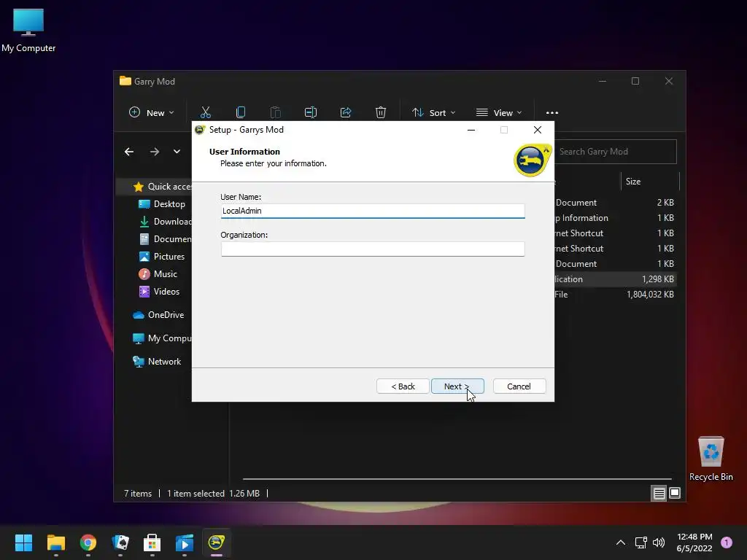Navigate forward with Explorer forward arrow
747x560 pixels.
155,152
